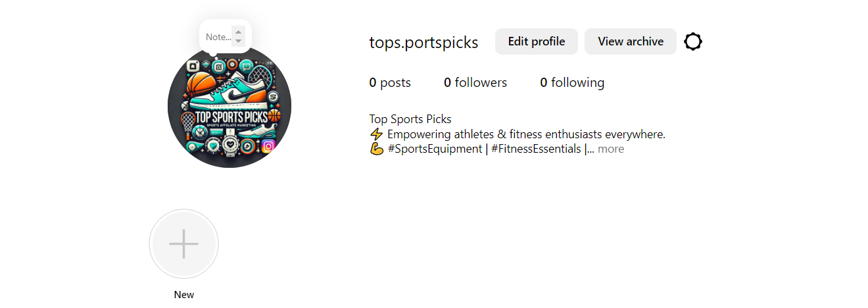868x308 pixels.
Task: Click the plus icon to add highlight
Action: (x=184, y=244)
